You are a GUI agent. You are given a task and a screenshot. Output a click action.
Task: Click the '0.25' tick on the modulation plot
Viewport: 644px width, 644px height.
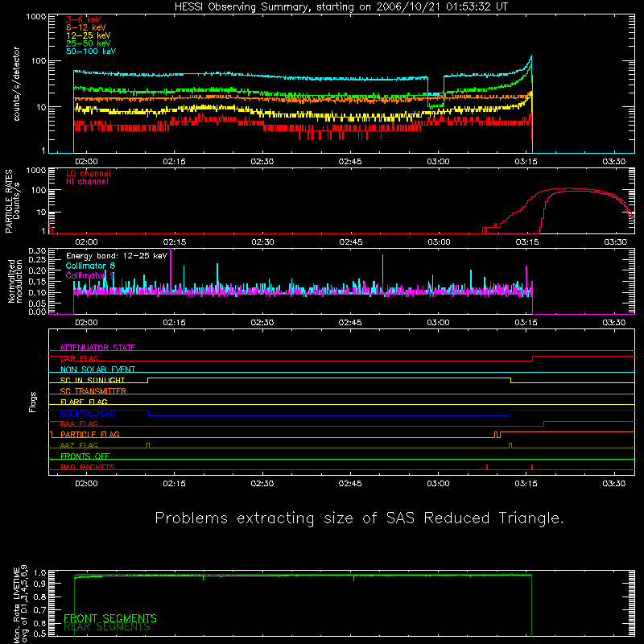point(37,259)
